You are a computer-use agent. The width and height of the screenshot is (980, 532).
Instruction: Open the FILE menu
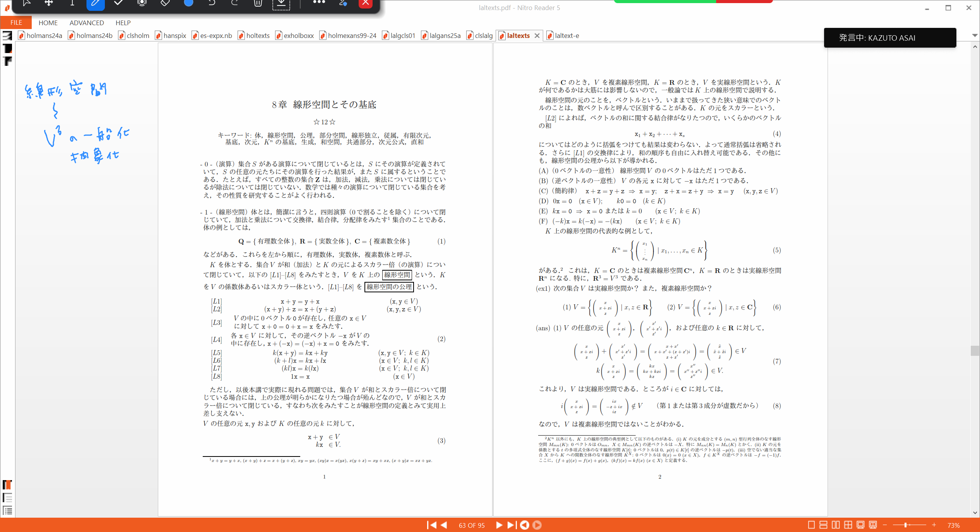(16, 22)
